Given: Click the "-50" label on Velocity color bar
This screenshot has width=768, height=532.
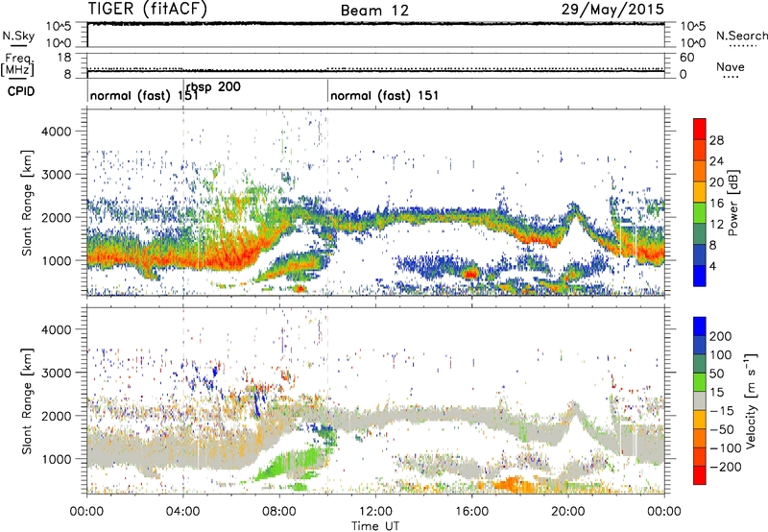Looking at the screenshot, I should [x=722, y=429].
